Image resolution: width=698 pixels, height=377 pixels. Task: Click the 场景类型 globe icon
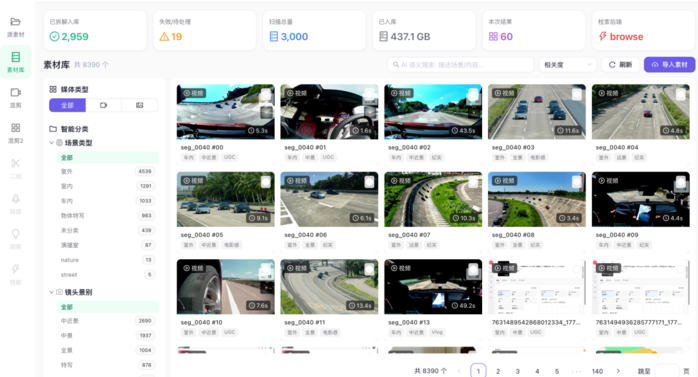click(59, 143)
